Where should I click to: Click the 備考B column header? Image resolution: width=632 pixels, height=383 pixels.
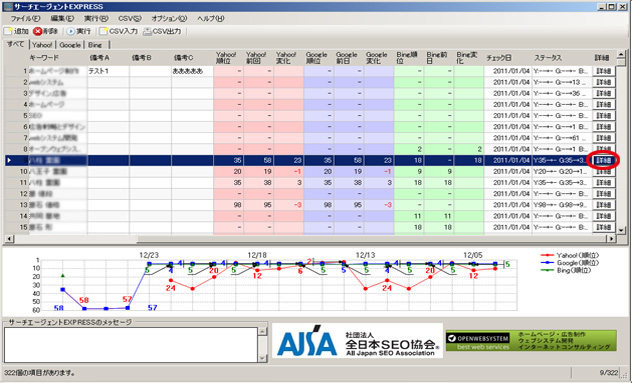click(150, 58)
